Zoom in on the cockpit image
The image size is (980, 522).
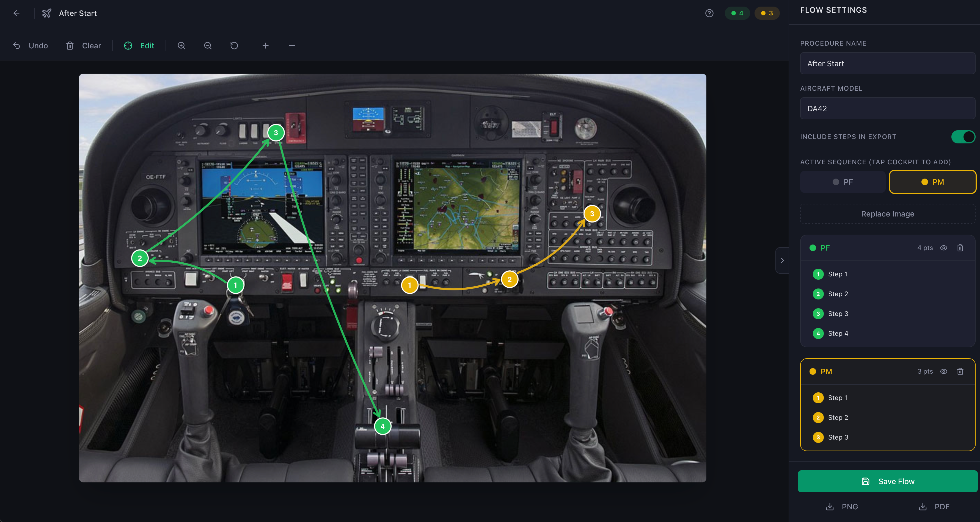click(x=181, y=46)
